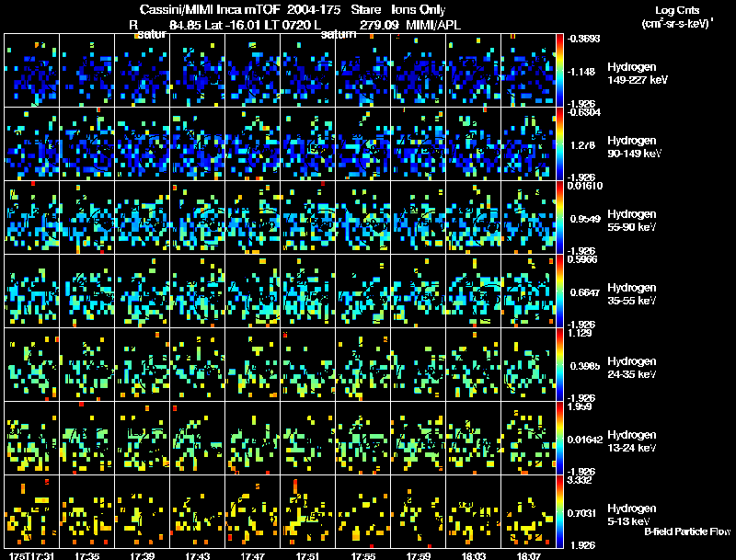Click the Hydrogen 55-90 keV color bar
This screenshot has width=736, height=560.
click(559, 217)
